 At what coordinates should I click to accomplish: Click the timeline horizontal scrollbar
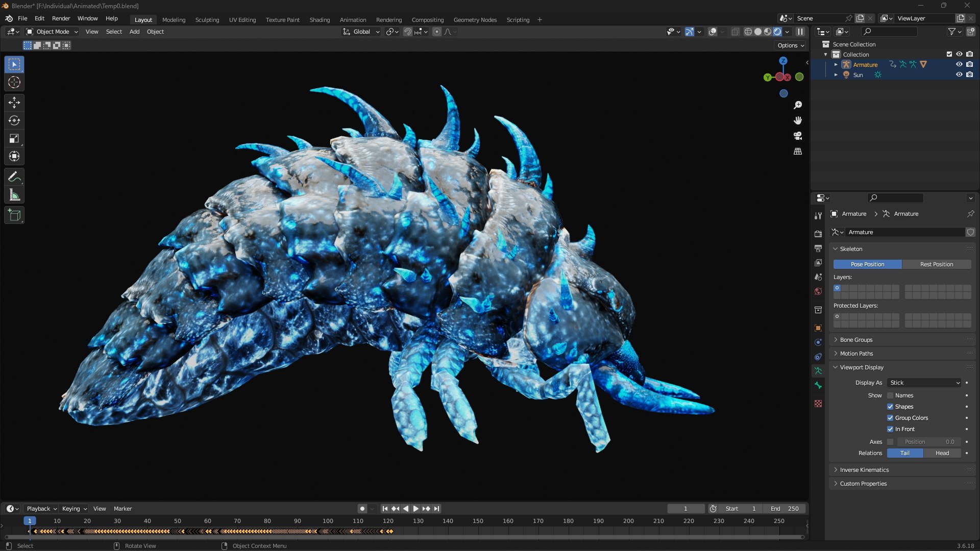(x=404, y=537)
